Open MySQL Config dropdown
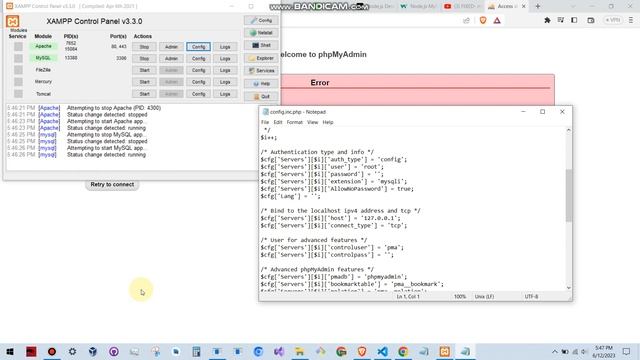Viewport: 640px width, 360px height. [198, 58]
